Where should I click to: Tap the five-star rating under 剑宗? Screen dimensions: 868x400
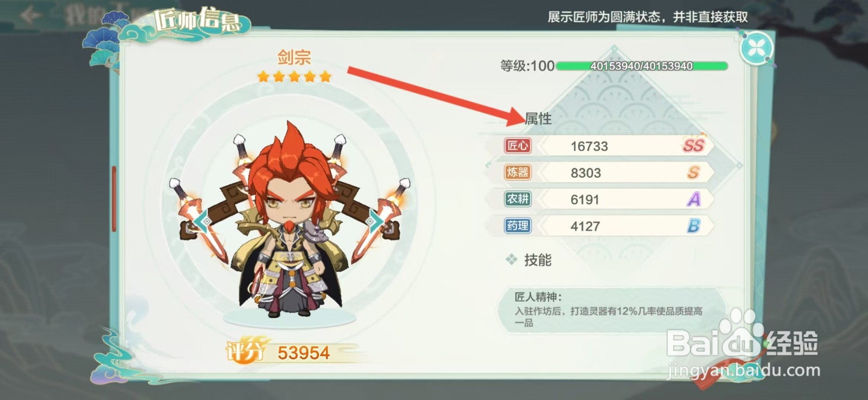[x=294, y=77]
